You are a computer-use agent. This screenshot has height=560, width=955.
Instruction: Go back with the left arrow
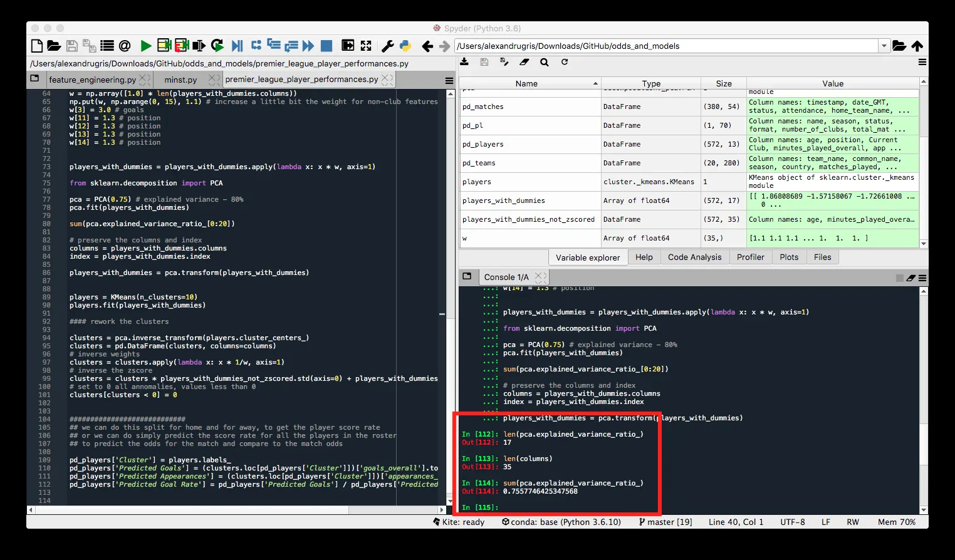(427, 46)
